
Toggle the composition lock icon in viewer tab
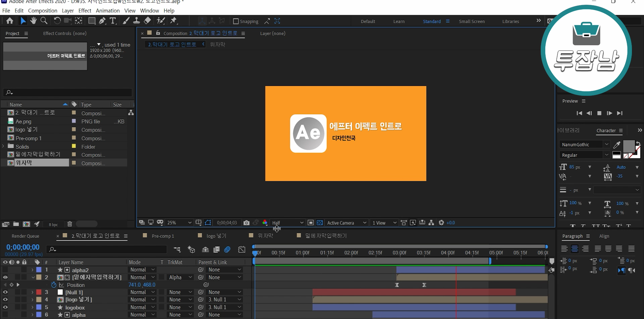pos(158,33)
